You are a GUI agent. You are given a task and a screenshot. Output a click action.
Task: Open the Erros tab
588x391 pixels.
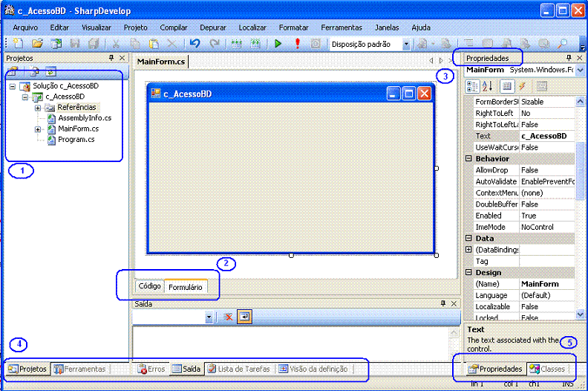point(151,369)
